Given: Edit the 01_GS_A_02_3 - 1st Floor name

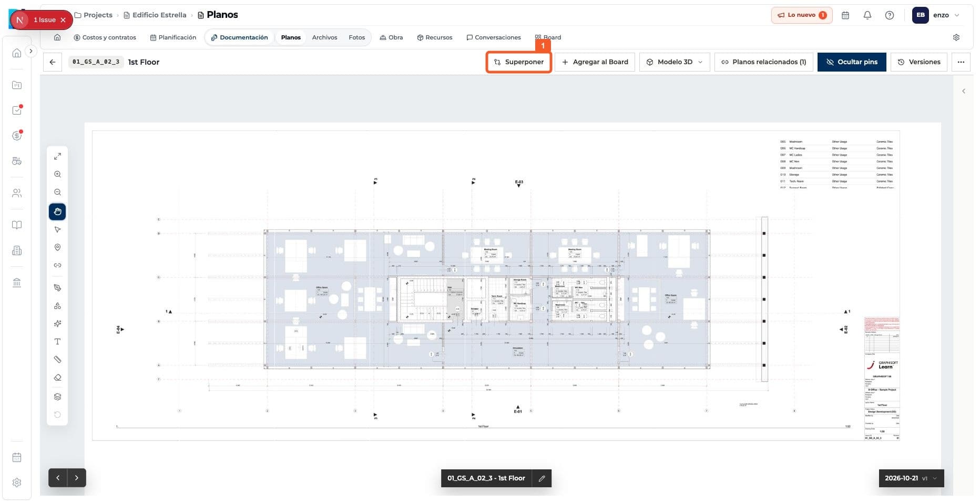Looking at the screenshot, I should pyautogui.click(x=542, y=478).
